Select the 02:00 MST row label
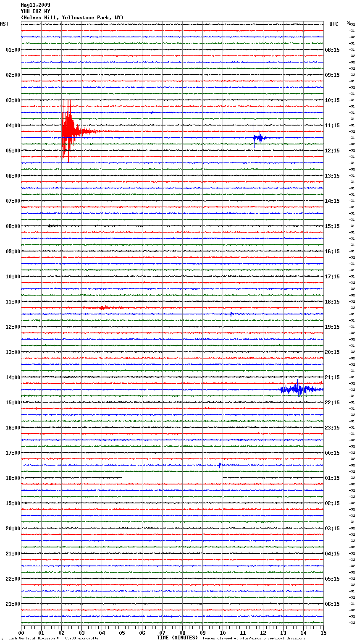The height and width of the screenshot is (644, 357). click(x=13, y=75)
